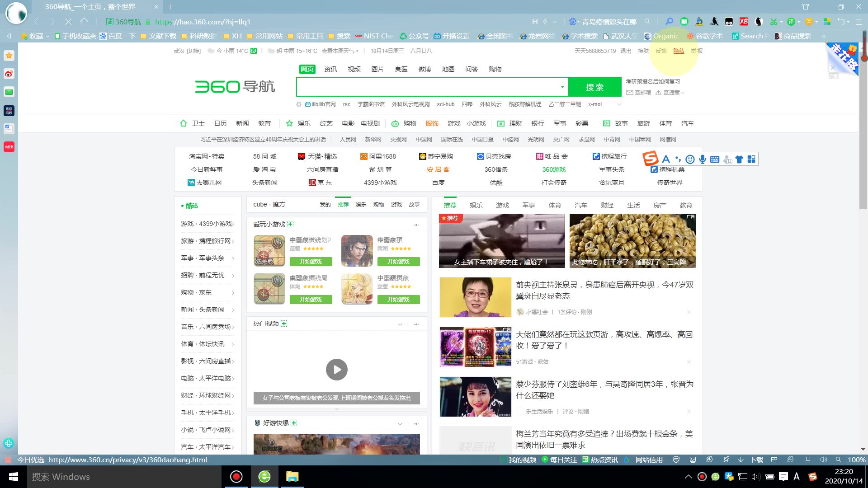Click the 隐私 link at the top

pyautogui.click(x=679, y=51)
